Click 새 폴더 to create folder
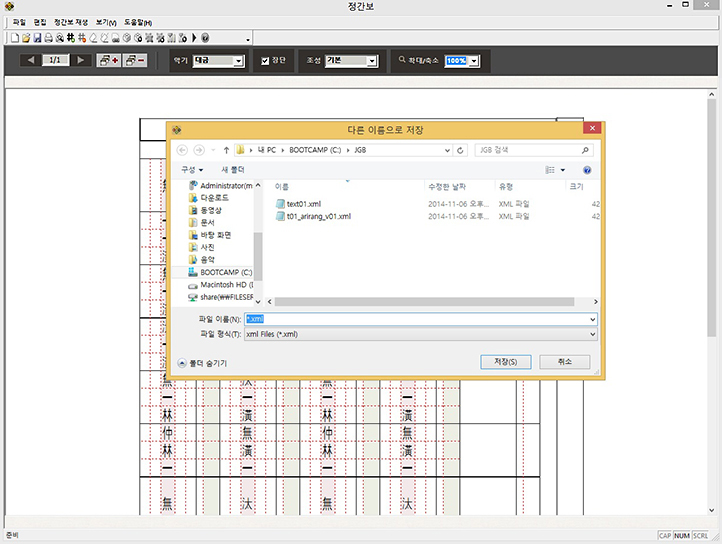 pos(233,170)
